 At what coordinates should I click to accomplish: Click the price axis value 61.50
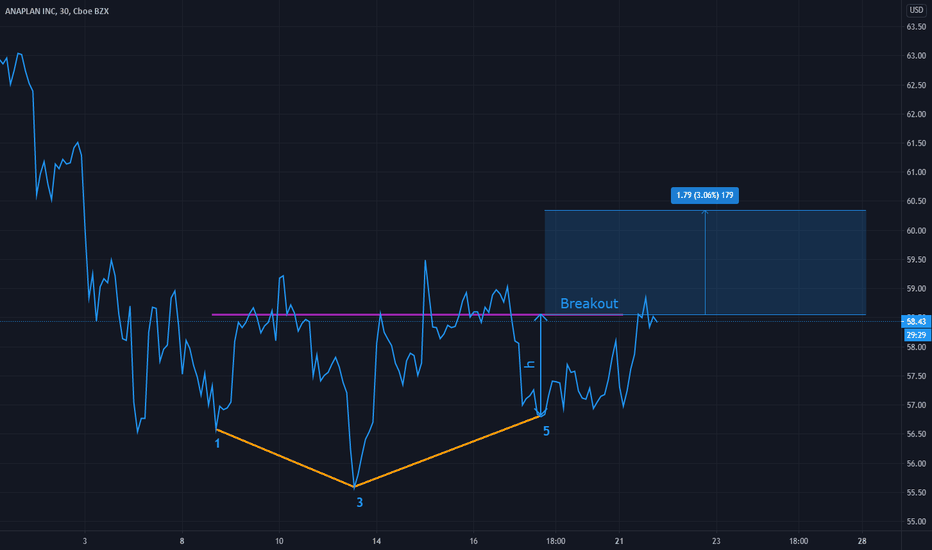(916, 143)
